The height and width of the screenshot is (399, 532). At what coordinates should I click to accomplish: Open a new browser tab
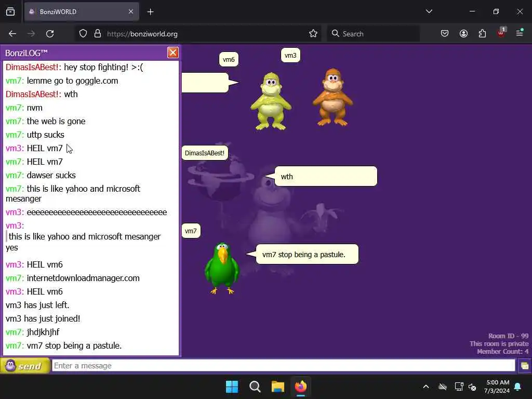150,12
